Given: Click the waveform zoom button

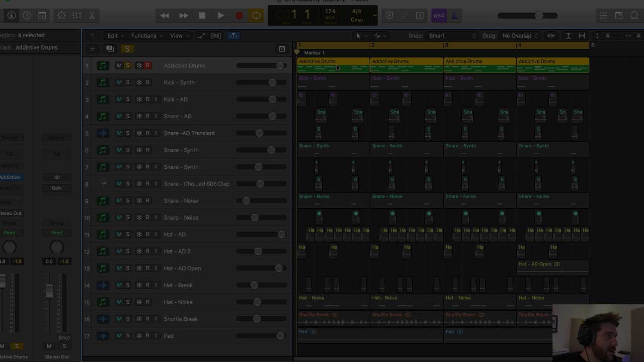Looking at the screenshot, I should coord(551,36).
